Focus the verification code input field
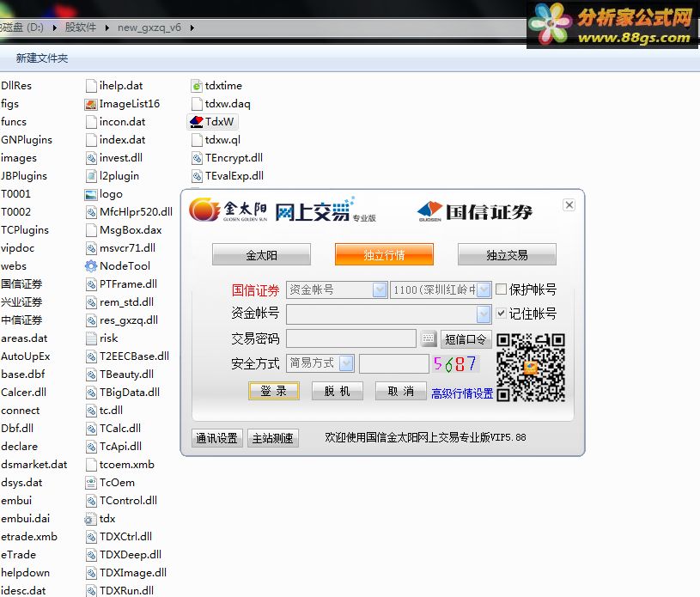The height and width of the screenshot is (597, 700). (394, 363)
